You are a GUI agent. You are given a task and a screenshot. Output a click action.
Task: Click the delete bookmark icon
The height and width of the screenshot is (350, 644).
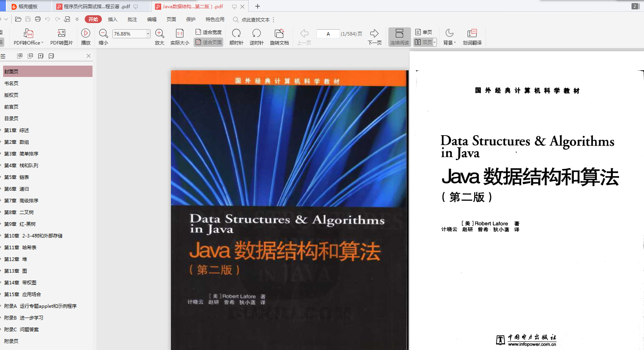pyautogui.click(x=51, y=56)
